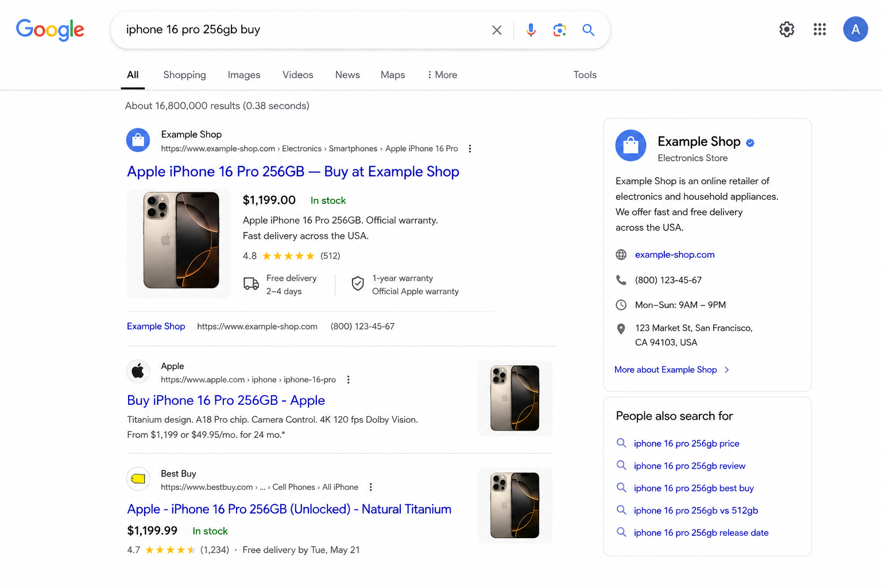Switch to the Shopping tab
The image size is (882, 588).
pyautogui.click(x=184, y=75)
